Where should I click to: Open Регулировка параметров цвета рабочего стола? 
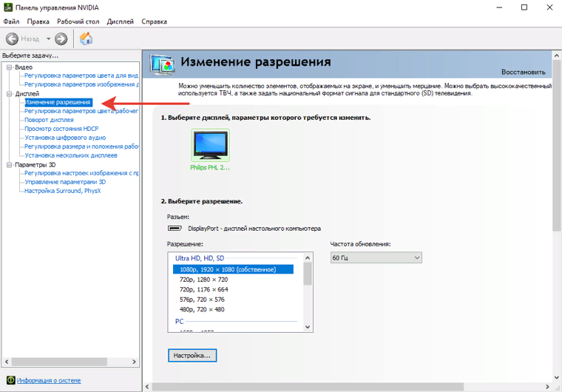coord(81,111)
